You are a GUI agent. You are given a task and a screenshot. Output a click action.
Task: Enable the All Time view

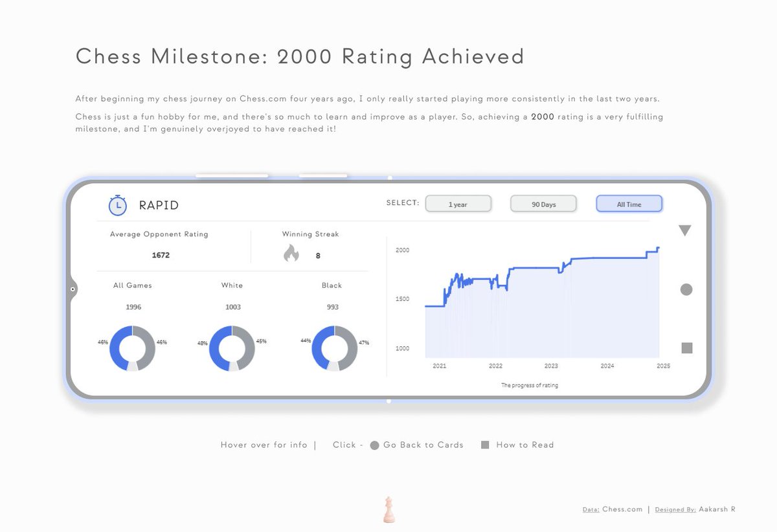point(629,203)
